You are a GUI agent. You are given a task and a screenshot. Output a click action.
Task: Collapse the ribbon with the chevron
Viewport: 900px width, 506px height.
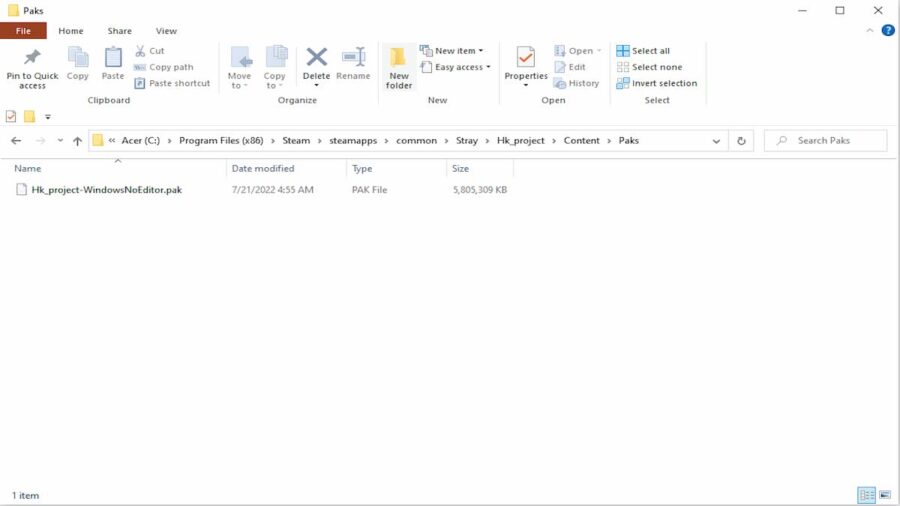[870, 31]
